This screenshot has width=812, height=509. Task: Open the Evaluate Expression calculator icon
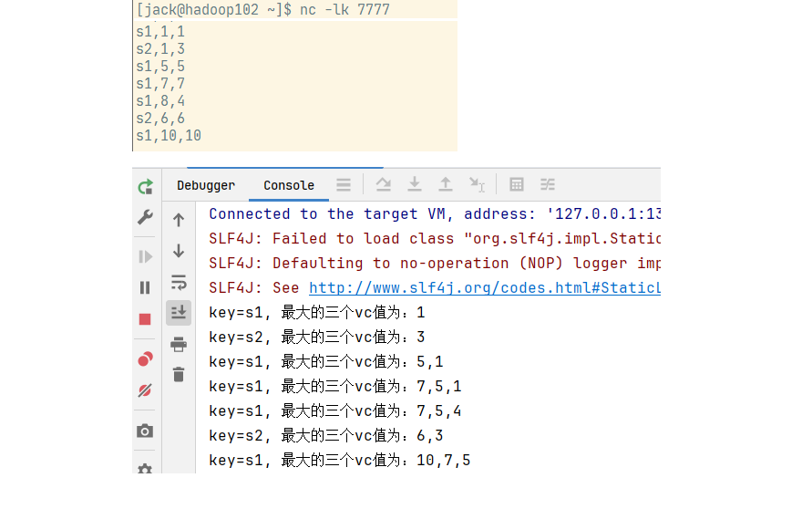pyautogui.click(x=517, y=184)
